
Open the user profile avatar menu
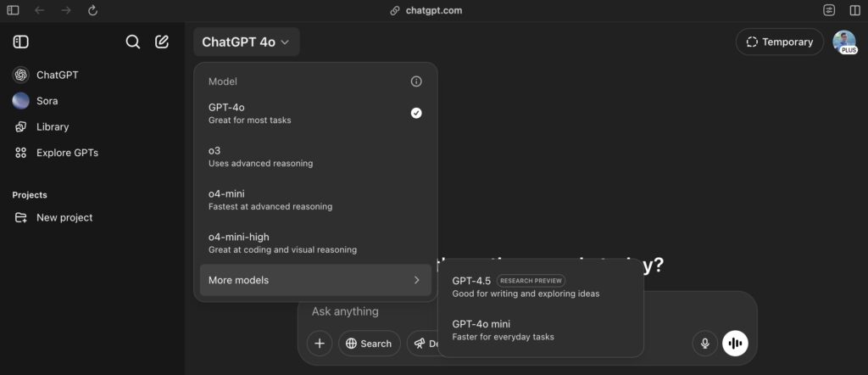point(844,42)
